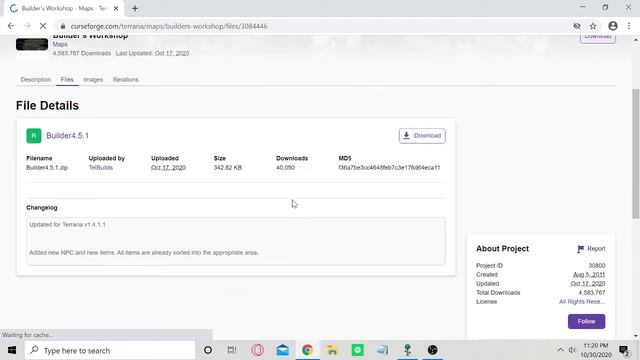This screenshot has width=640, height=360.
Task: Open the Relations tab
Action: point(125,80)
